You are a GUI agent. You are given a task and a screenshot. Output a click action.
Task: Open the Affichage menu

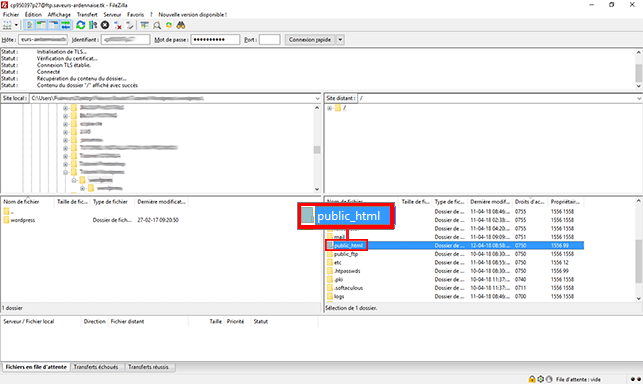(59, 14)
